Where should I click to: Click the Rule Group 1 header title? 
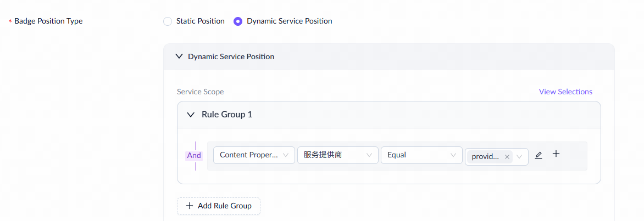tap(227, 115)
